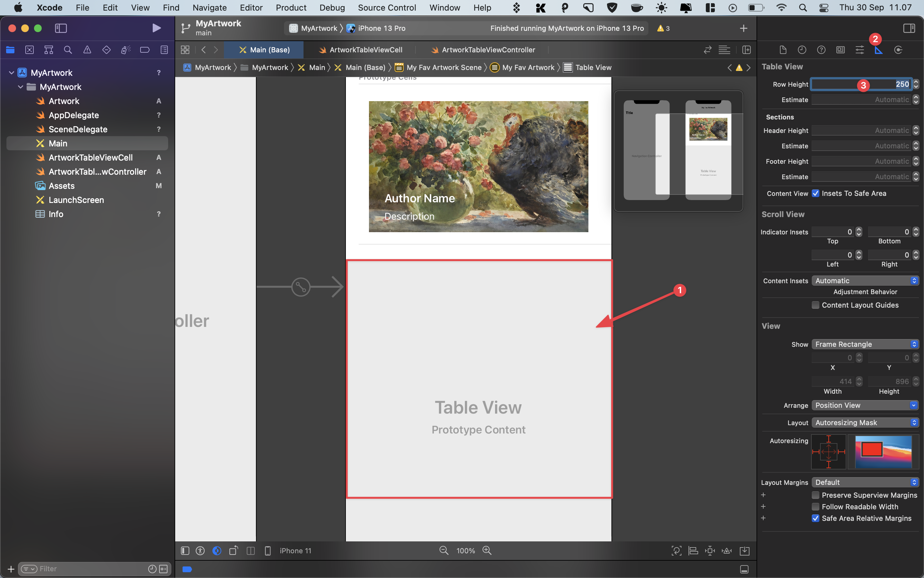The width and height of the screenshot is (924, 578).
Task: Increment the Indicator Insets Top stepper
Action: [859, 229]
